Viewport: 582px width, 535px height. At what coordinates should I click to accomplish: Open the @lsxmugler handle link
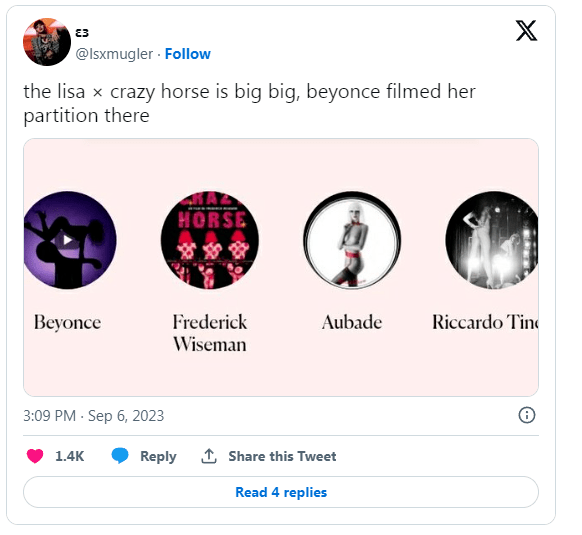(x=114, y=54)
